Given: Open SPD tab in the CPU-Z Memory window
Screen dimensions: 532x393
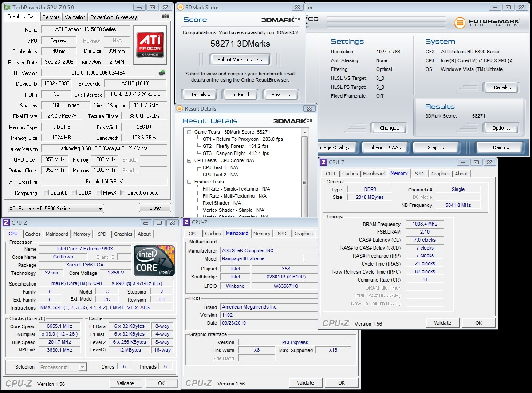Looking at the screenshot, I should point(419,174).
